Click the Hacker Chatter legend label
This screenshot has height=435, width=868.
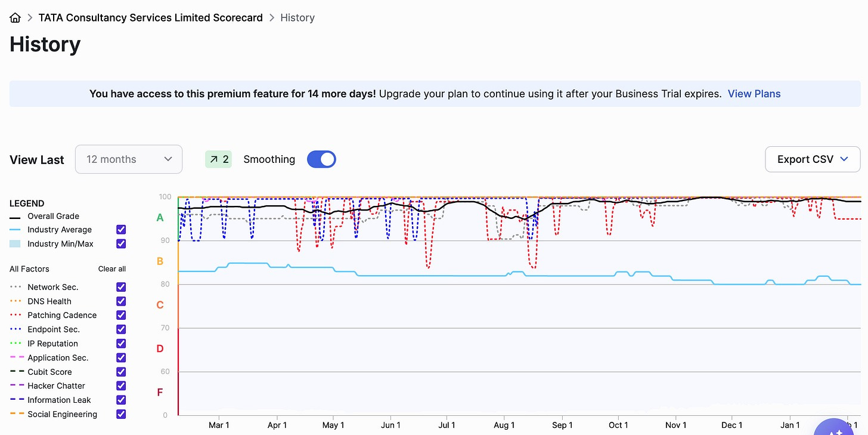[56, 386]
